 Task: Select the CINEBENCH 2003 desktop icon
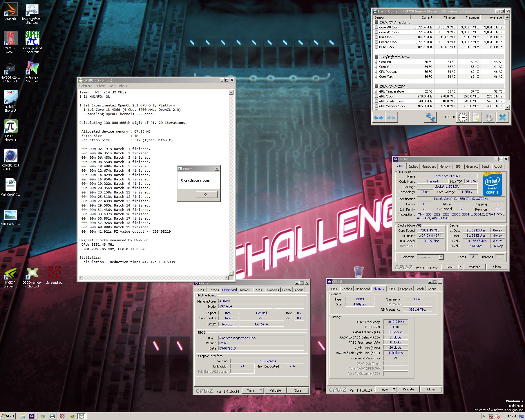(10, 160)
